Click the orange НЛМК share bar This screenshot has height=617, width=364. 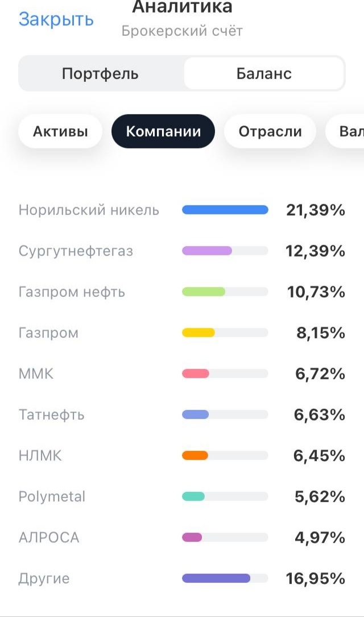(195, 456)
